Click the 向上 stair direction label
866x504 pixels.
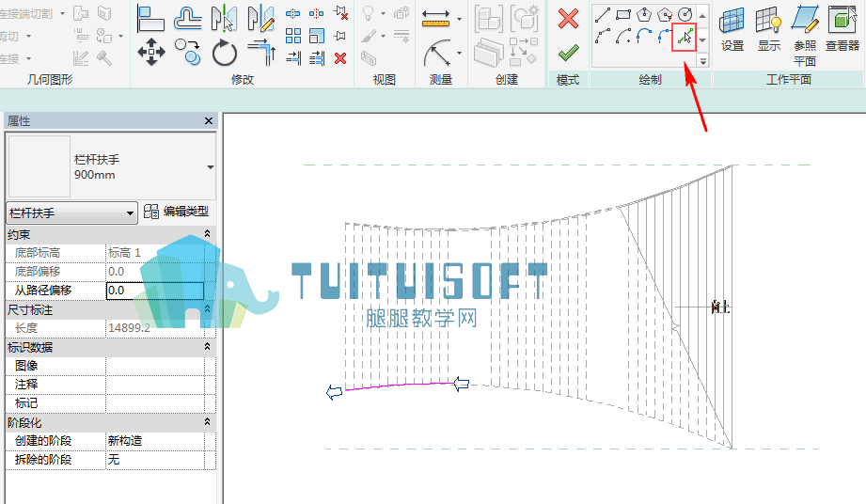click(720, 307)
